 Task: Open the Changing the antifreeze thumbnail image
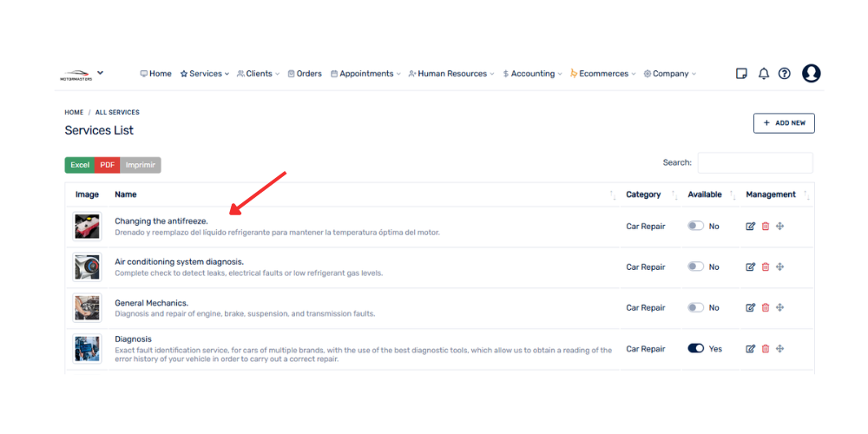coord(87,227)
